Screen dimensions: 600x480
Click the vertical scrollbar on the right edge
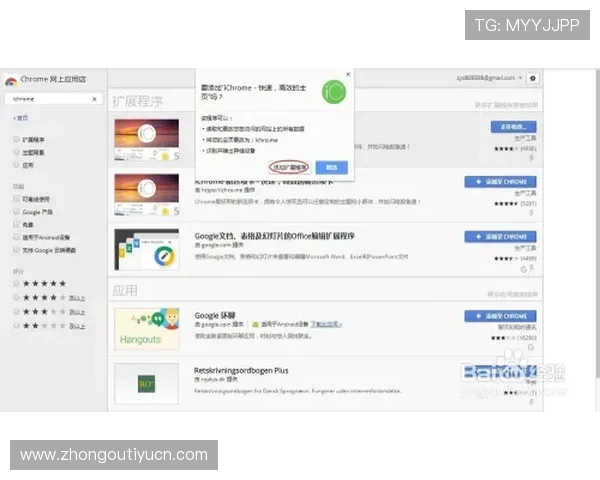[598, 224]
